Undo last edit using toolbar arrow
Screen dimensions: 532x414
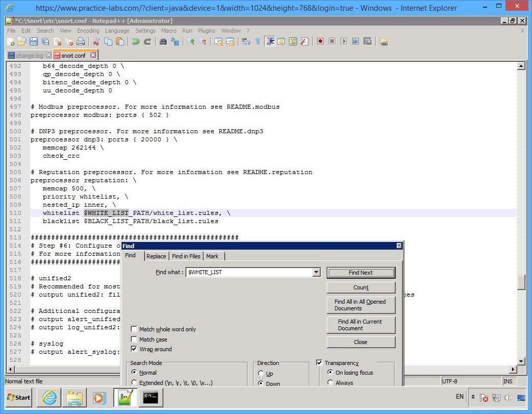(x=136, y=41)
